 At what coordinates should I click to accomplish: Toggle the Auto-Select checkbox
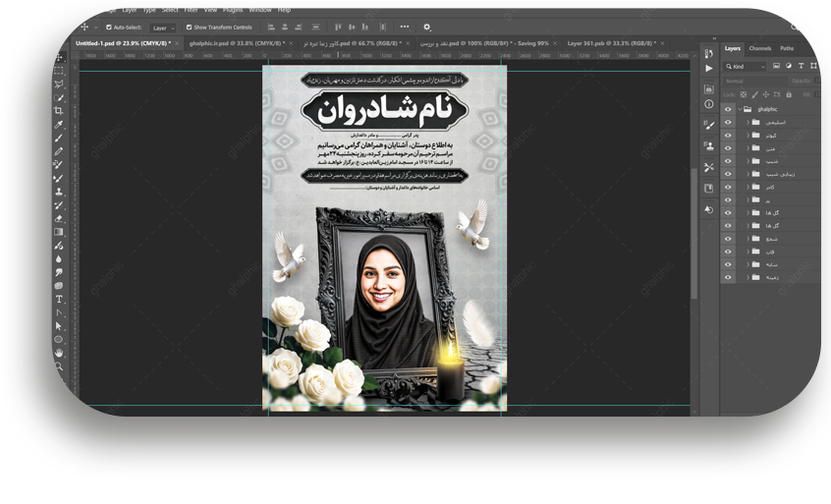[108, 28]
